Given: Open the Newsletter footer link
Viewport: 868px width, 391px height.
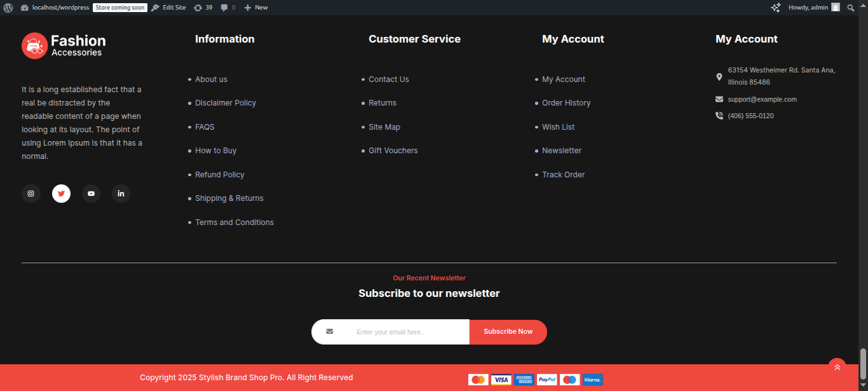Looking at the screenshot, I should tap(562, 151).
